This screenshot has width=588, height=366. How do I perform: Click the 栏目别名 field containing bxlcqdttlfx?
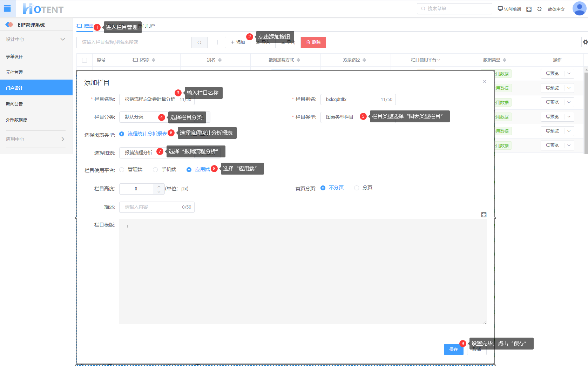[x=358, y=100]
